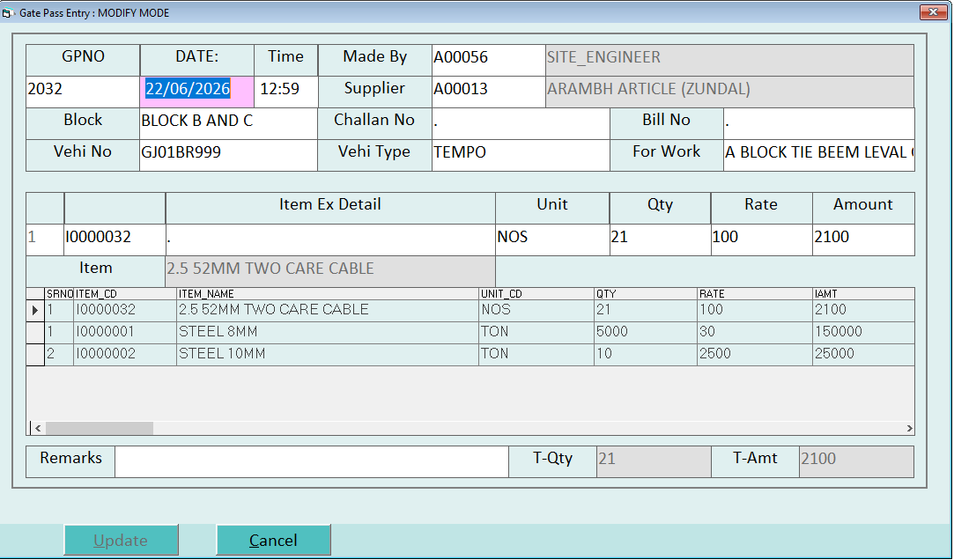Image resolution: width=954 pixels, height=560 pixels.
Task: Click the UNIT_CD column header
Action: (x=536, y=294)
